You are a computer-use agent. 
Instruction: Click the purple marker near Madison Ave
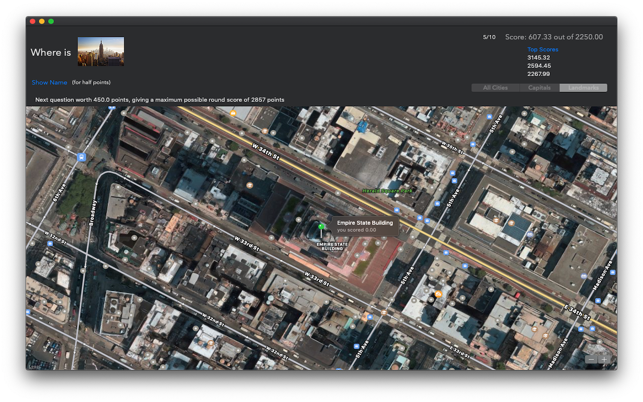tap(584, 276)
